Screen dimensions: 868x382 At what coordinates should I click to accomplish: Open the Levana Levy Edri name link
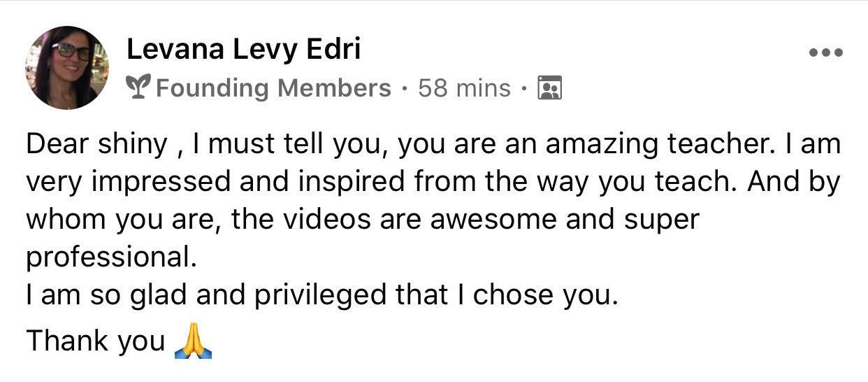243,50
